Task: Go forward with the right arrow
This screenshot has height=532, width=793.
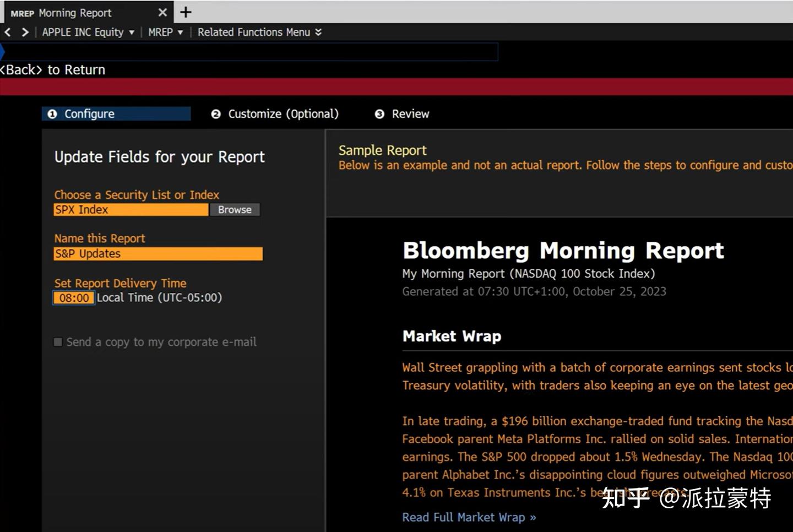Action: pyautogui.click(x=25, y=32)
